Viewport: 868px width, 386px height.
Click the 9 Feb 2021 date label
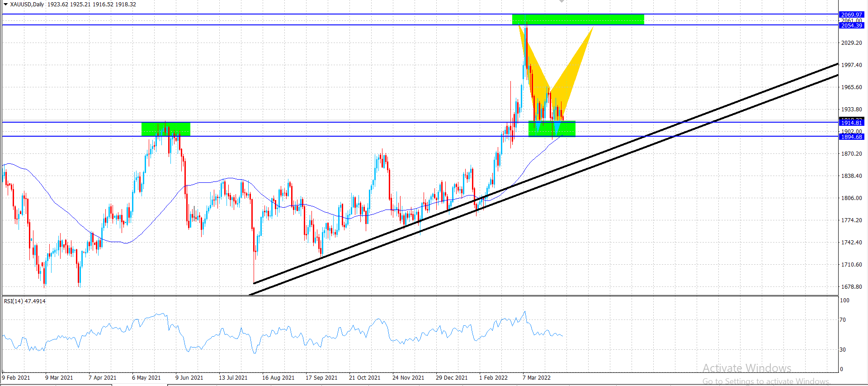point(16,378)
